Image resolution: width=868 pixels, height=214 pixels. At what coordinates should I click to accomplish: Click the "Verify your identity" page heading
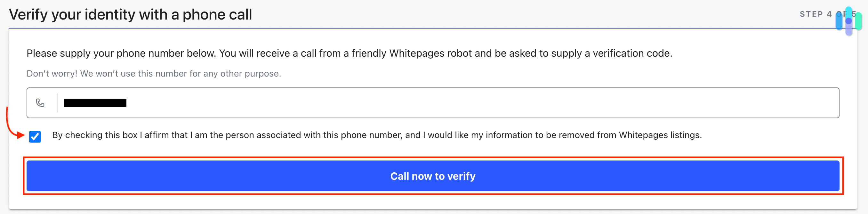pyautogui.click(x=131, y=14)
